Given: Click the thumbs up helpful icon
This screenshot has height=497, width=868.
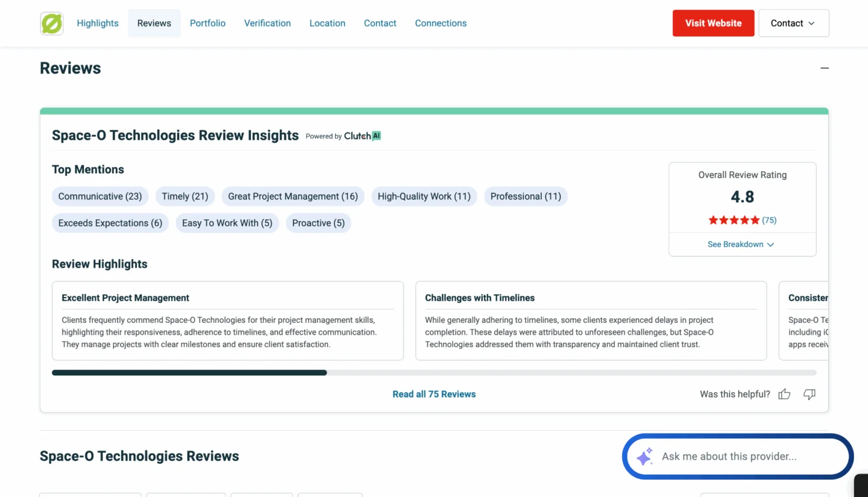Looking at the screenshot, I should [784, 394].
